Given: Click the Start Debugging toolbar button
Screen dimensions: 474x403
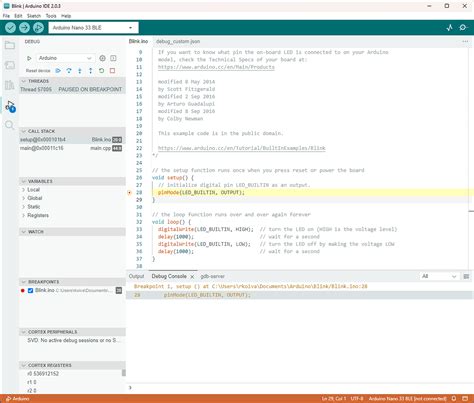Looking at the screenshot, I should tap(38, 27).
